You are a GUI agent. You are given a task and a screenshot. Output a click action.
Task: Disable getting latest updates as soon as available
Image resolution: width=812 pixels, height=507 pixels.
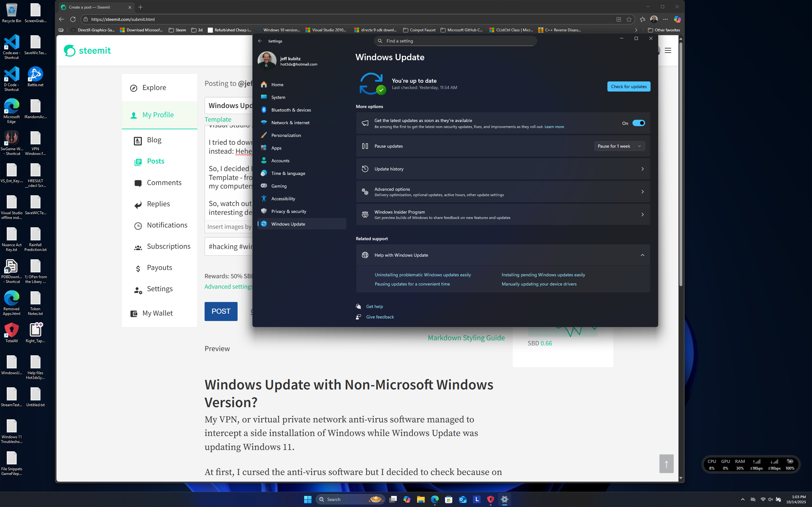(639, 123)
